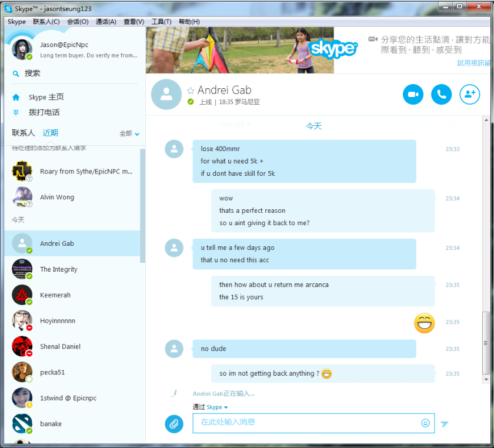Click the contact list scrollbar
Viewport: 494px width, 448px height.
pyautogui.click(x=142, y=206)
